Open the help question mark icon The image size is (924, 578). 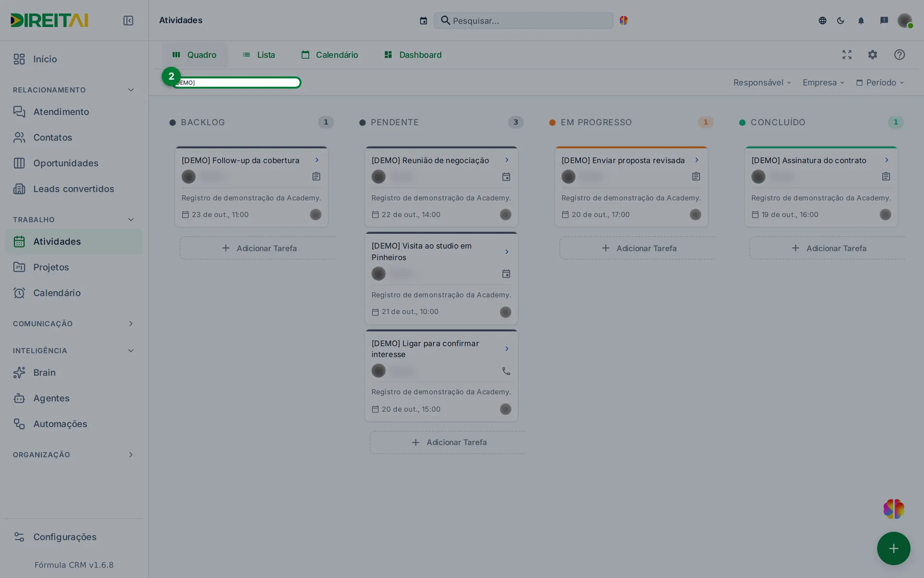pos(899,54)
